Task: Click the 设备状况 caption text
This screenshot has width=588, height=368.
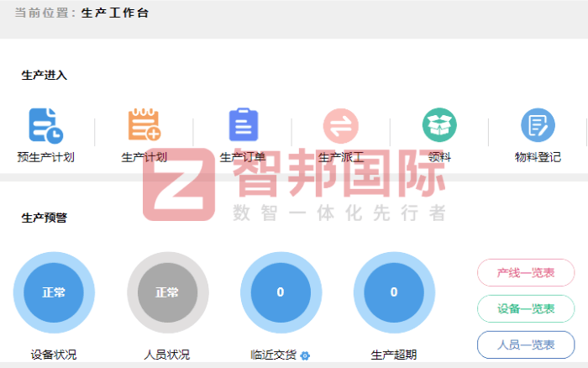Action: [x=54, y=355]
